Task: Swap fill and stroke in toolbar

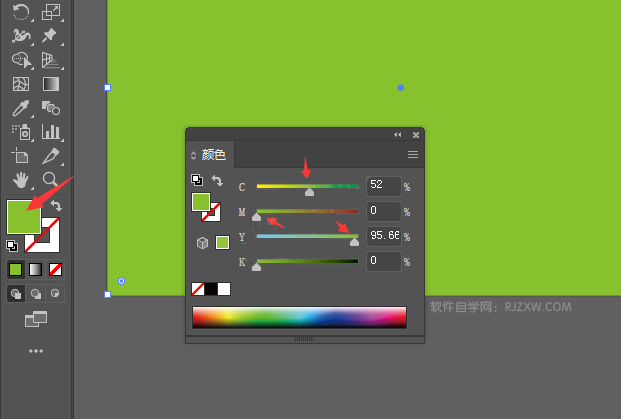Action: 56,206
